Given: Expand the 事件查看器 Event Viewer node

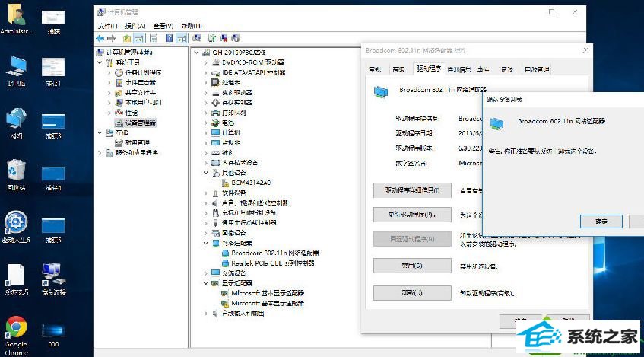Looking at the screenshot, I should pos(109,82).
